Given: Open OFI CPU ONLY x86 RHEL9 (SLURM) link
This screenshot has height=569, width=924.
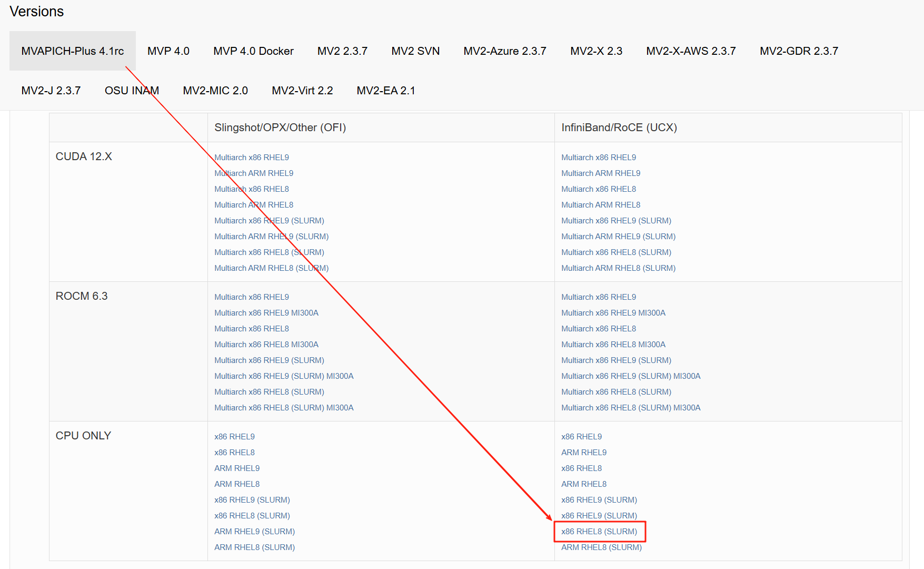Looking at the screenshot, I should click(252, 500).
